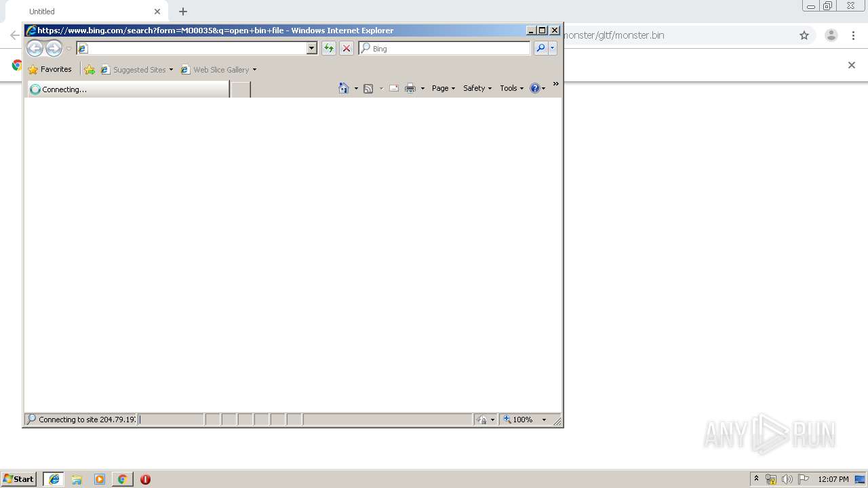Click the Internet Explorer address bar field
This screenshot has width=868, height=488.
191,48
